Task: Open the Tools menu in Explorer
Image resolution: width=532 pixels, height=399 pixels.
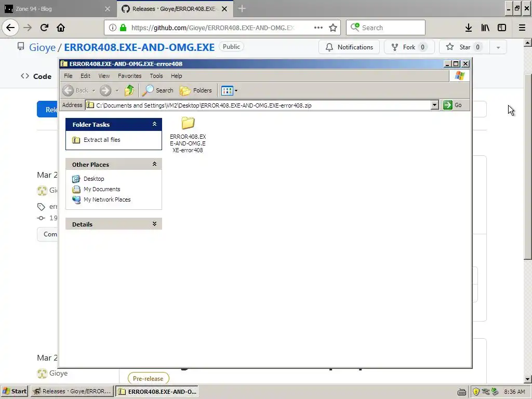Action: pos(156,76)
